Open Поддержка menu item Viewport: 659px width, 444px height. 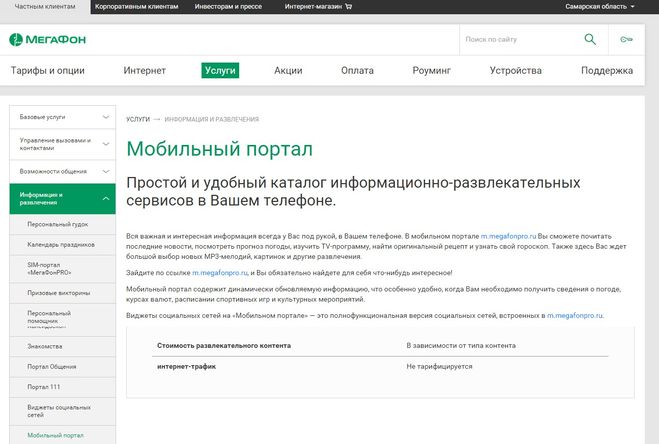tap(607, 70)
